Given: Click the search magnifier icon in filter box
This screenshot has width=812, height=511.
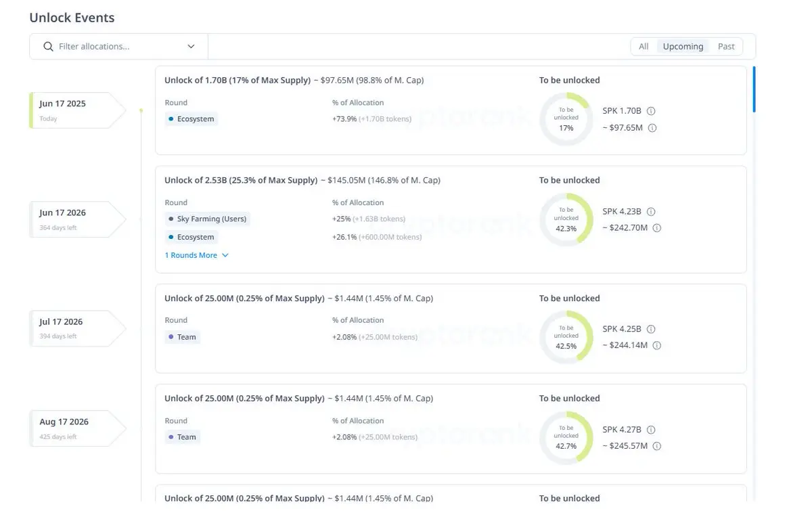Looking at the screenshot, I should click(48, 47).
